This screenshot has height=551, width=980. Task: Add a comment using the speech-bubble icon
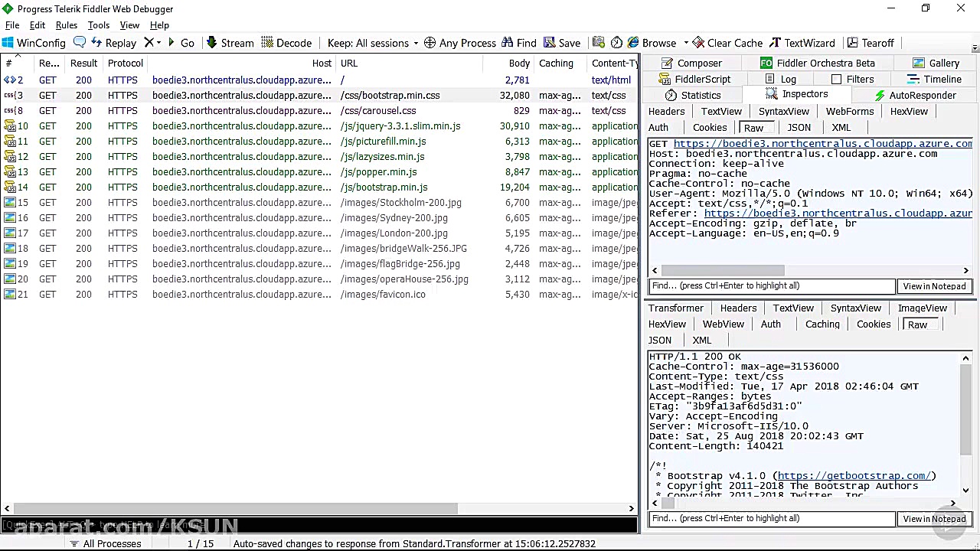pyautogui.click(x=80, y=43)
